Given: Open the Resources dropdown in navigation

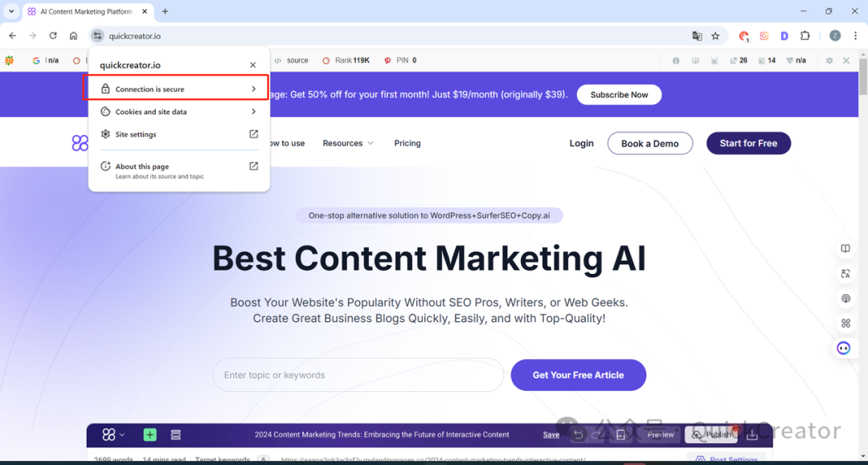Looking at the screenshot, I should point(348,144).
